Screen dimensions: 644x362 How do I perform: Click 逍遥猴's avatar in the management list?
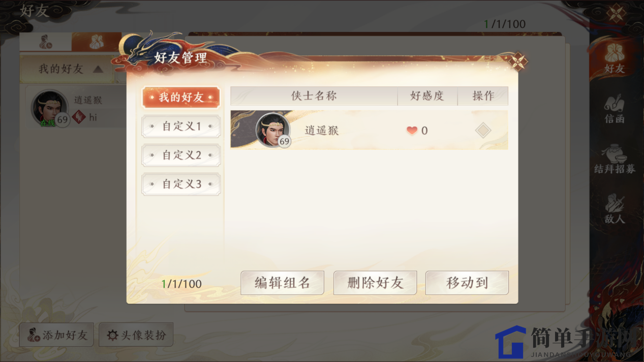[273, 130]
